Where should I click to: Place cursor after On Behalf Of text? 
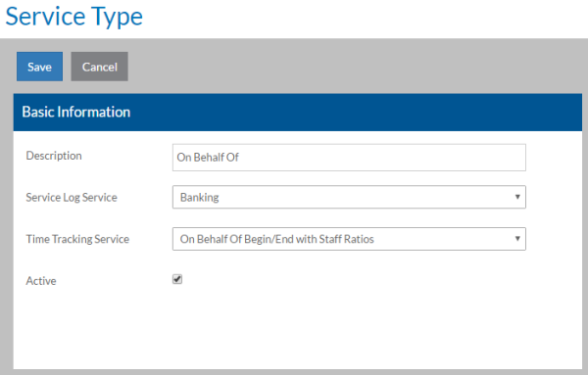[240, 158]
